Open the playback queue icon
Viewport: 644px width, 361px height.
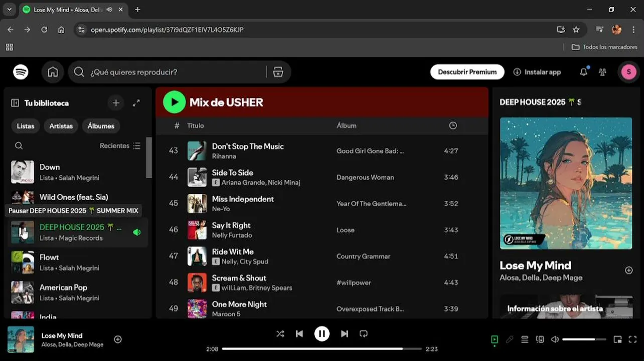point(525,339)
